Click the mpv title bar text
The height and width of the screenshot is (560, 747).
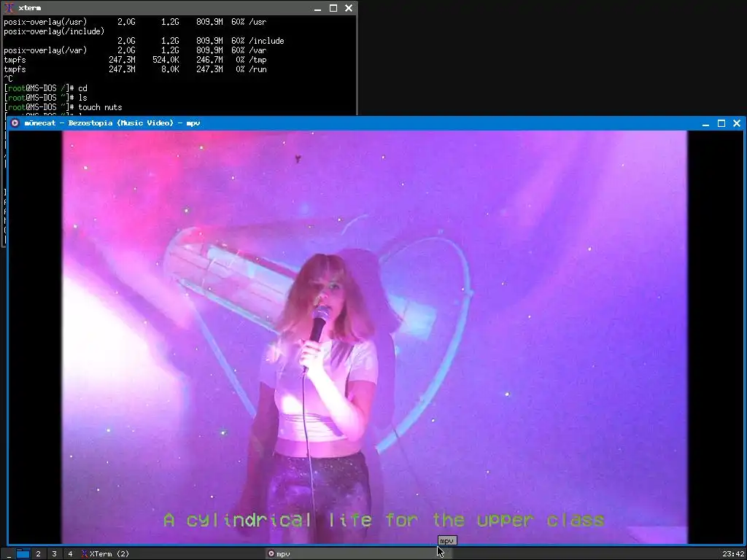112,122
